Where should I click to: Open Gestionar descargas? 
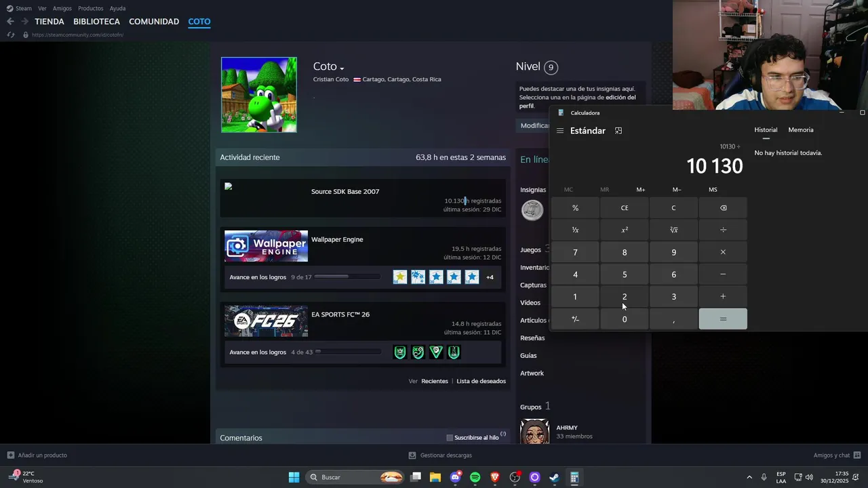(440, 455)
